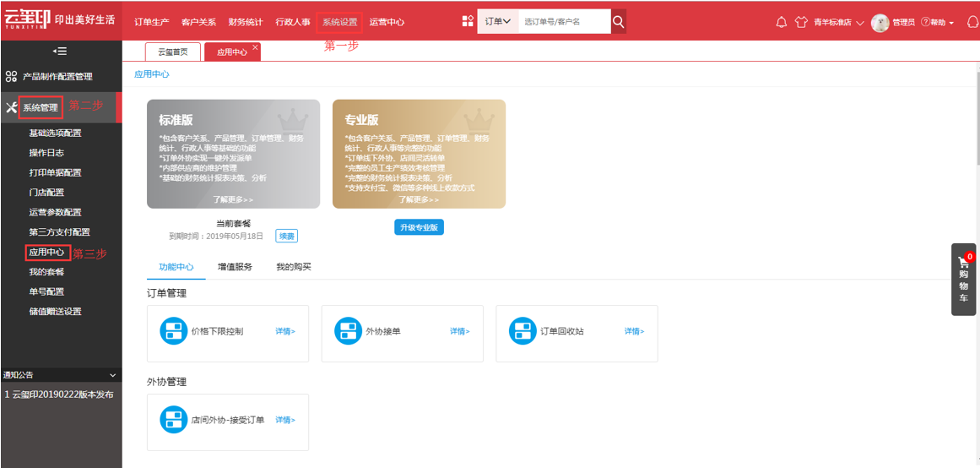Collapse the 通知公告 panel chevron
Image resolution: width=980 pixels, height=468 pixels.
coord(113,375)
